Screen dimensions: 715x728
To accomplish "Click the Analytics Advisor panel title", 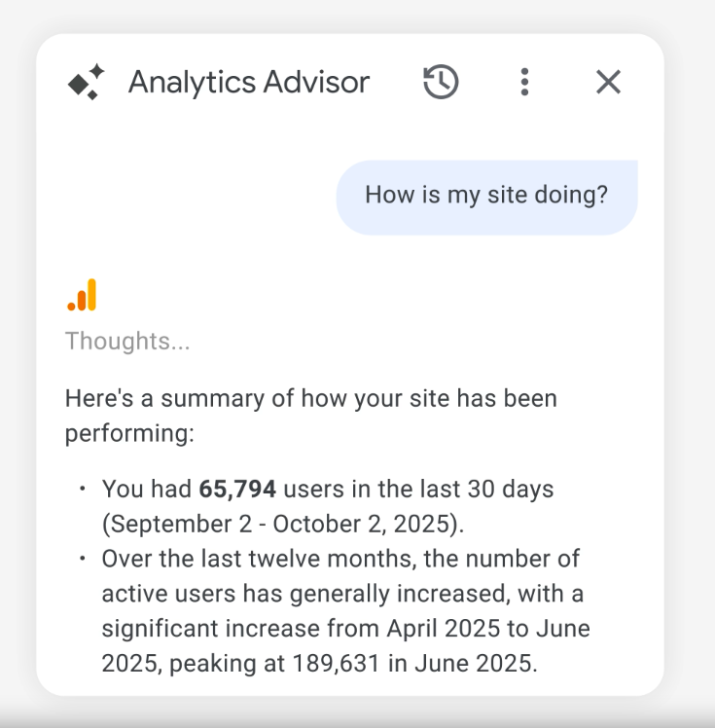I will coord(249,82).
